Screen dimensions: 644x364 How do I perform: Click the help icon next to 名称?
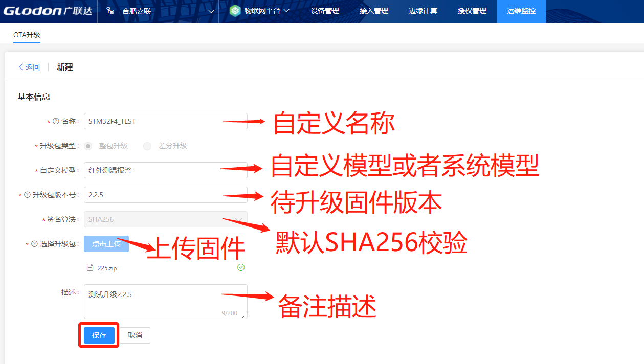coord(56,121)
